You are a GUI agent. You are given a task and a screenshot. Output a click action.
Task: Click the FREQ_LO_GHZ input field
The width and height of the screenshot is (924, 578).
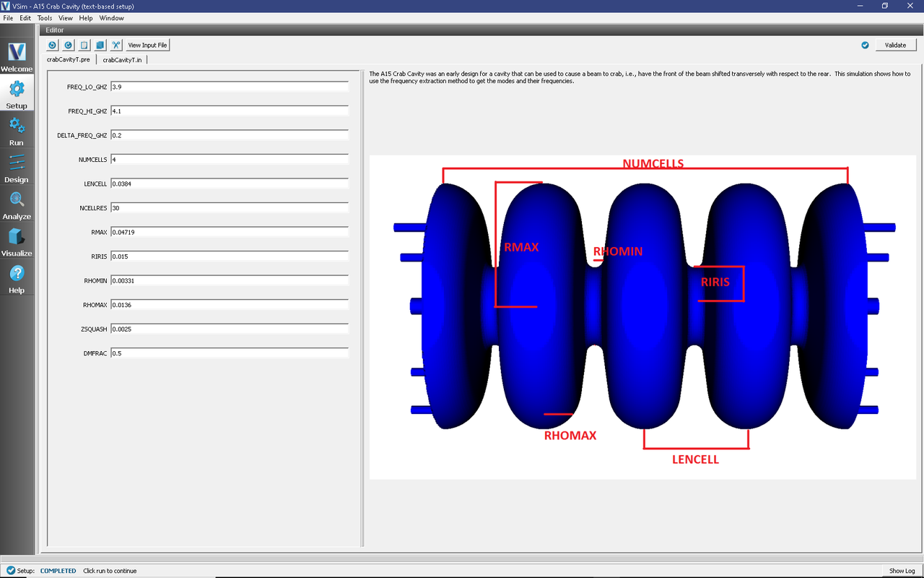229,87
